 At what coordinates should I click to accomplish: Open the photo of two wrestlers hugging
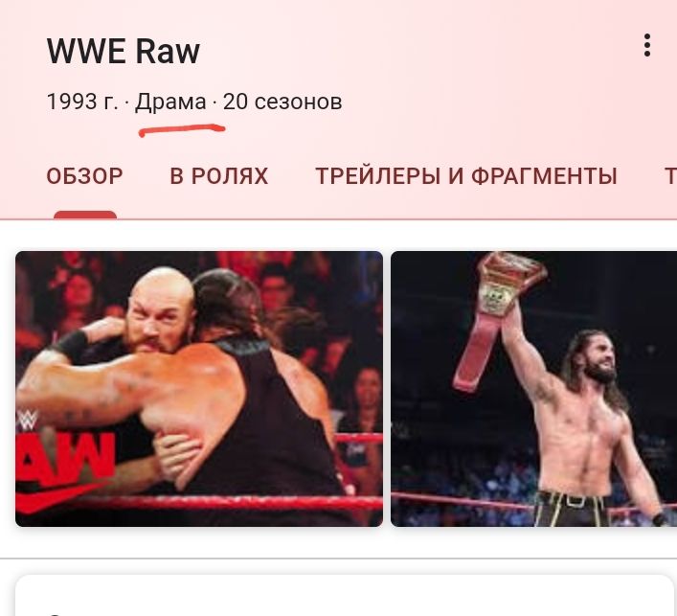199,388
